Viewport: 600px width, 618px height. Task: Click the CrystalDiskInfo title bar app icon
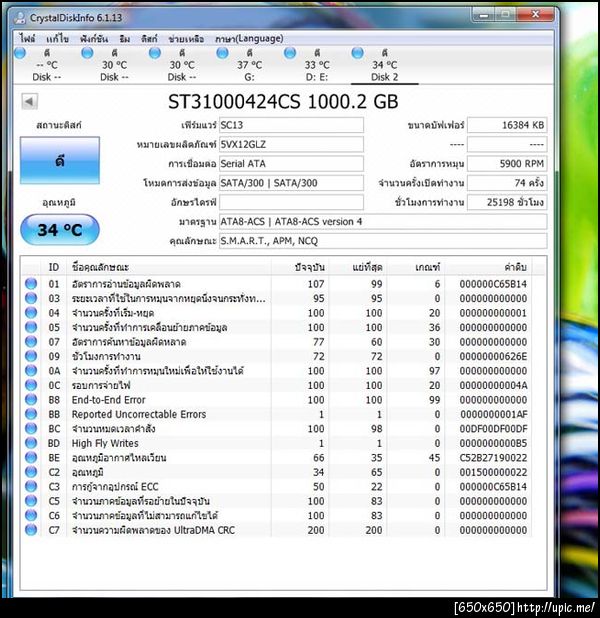pos(20,18)
